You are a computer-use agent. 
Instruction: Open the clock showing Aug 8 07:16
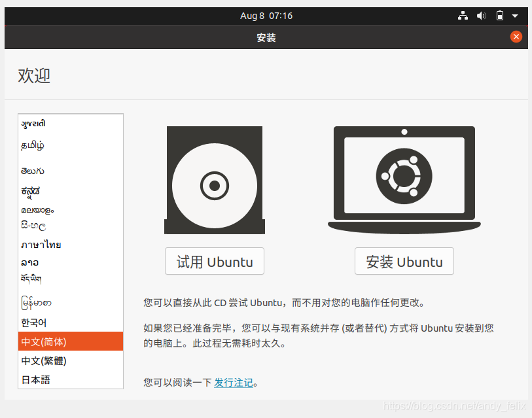[266, 16]
